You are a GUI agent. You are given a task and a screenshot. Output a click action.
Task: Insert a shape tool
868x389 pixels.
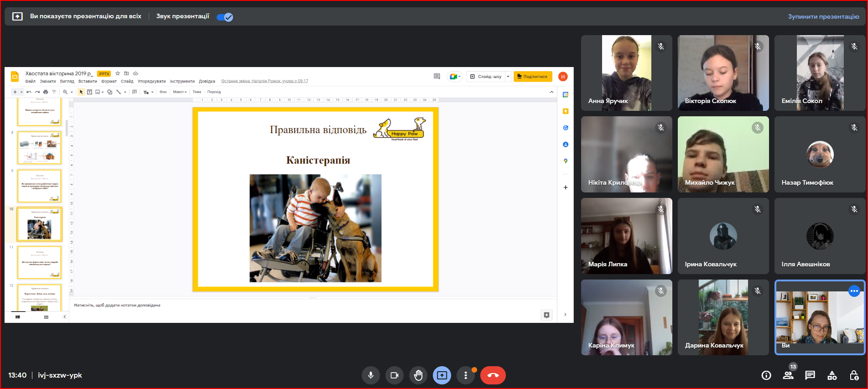click(109, 92)
